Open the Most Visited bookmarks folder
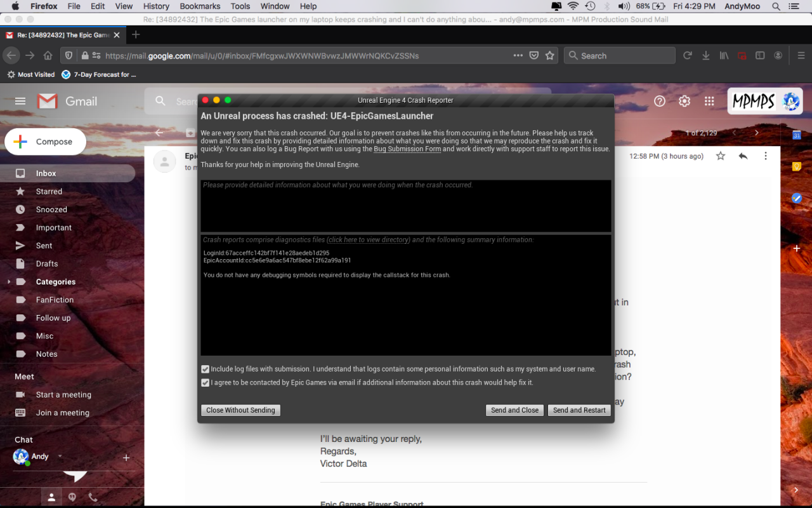Image resolution: width=812 pixels, height=508 pixels. 30,74
